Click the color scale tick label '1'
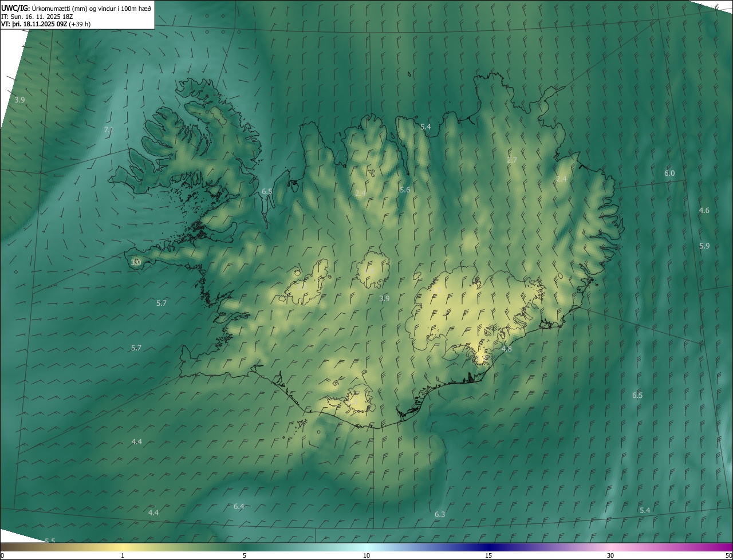 (123, 556)
